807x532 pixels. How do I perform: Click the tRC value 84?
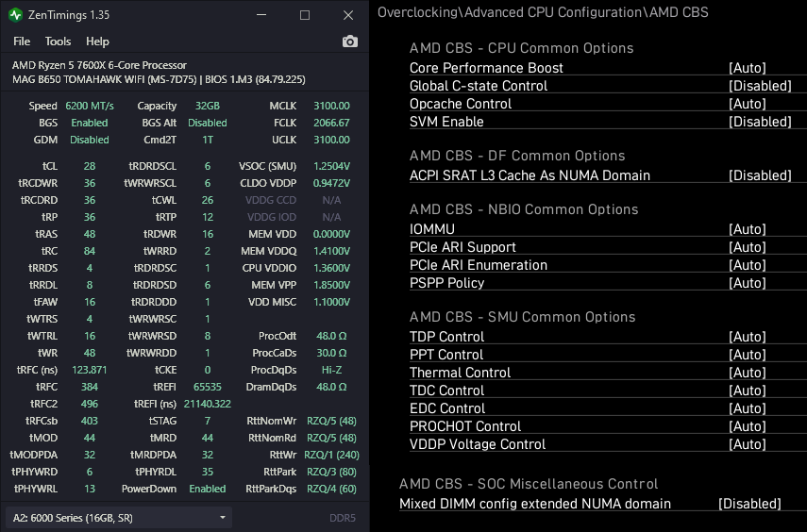coord(90,251)
